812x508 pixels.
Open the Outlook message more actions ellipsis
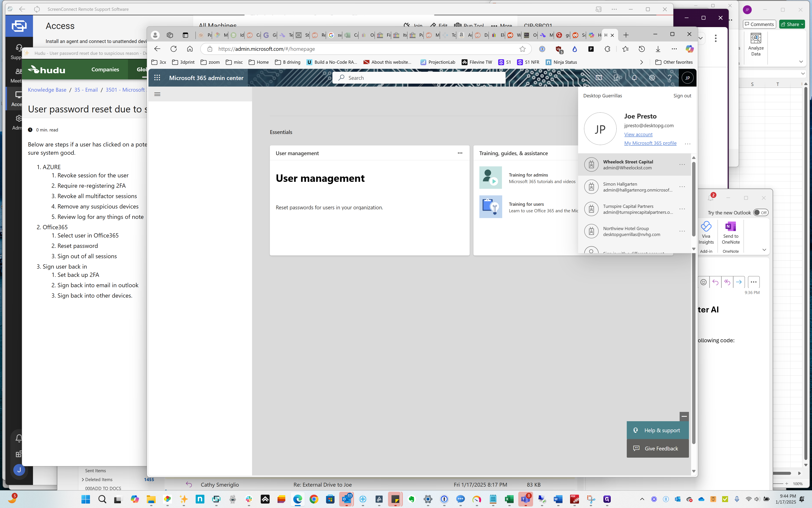tap(753, 282)
